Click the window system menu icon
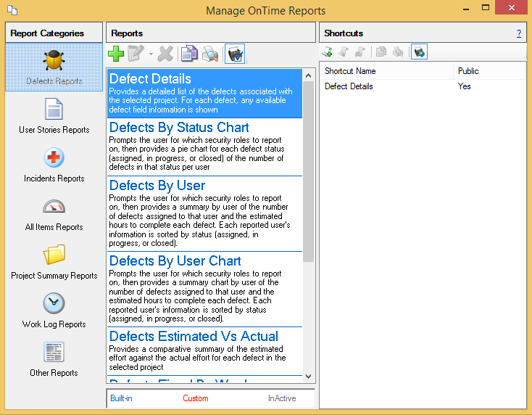 (12, 10)
